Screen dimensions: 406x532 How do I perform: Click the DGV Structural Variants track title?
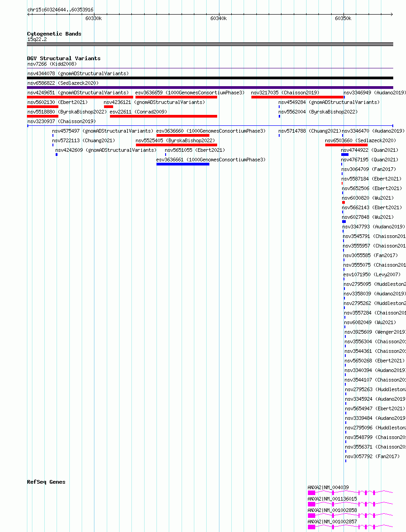pyautogui.click(x=64, y=58)
